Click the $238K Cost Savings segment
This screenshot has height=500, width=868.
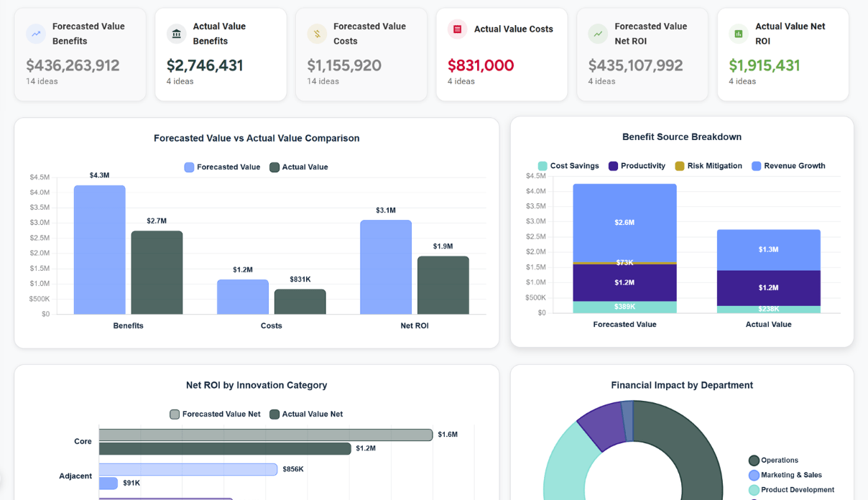pos(769,310)
